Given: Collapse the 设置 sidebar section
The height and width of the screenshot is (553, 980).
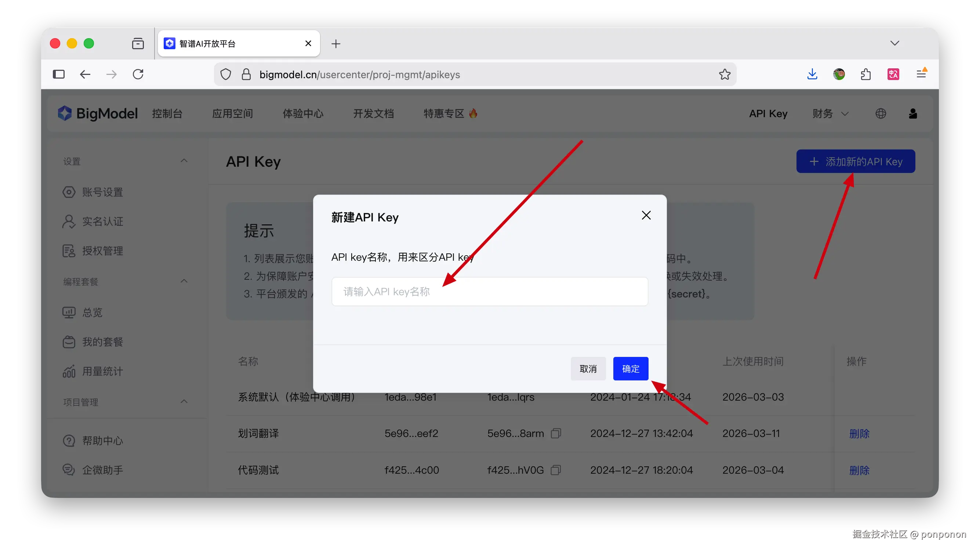Looking at the screenshot, I should click(x=184, y=160).
